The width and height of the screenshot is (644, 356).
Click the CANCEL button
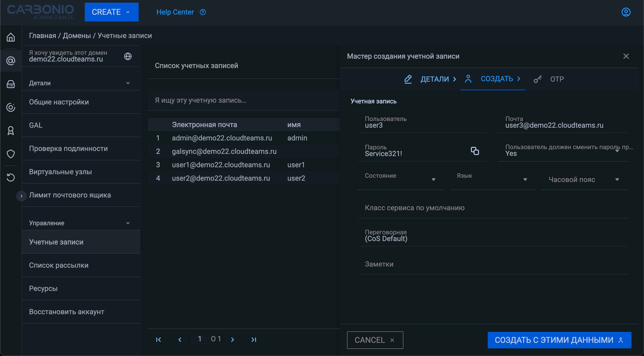(x=375, y=340)
